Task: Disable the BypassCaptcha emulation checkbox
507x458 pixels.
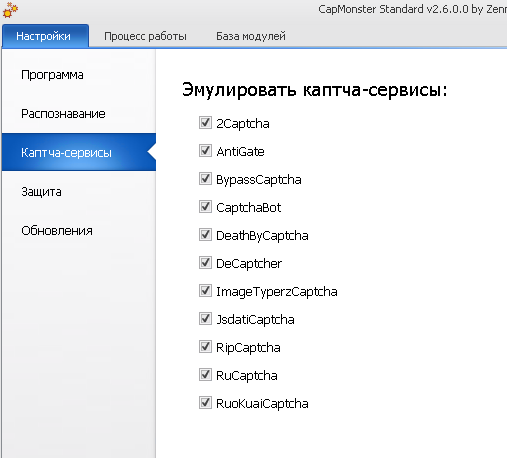Action: pyautogui.click(x=205, y=179)
